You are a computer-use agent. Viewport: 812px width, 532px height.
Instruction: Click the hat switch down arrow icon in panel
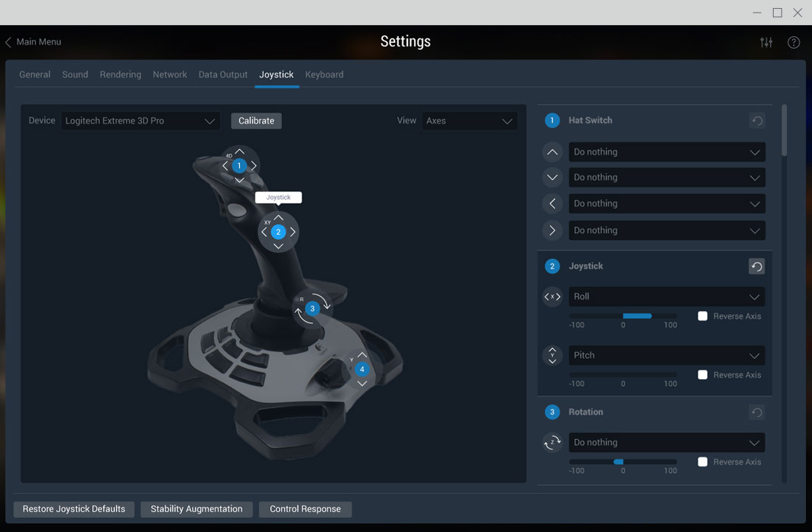[553, 178]
